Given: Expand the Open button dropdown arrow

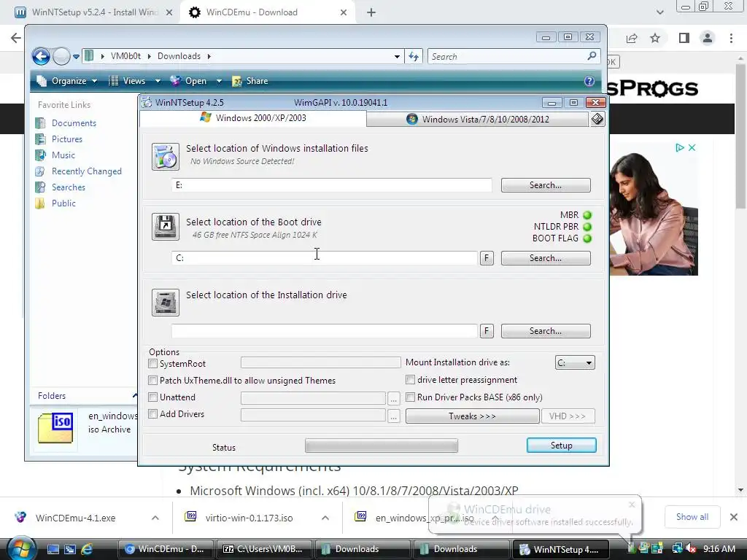Looking at the screenshot, I should coord(219,81).
